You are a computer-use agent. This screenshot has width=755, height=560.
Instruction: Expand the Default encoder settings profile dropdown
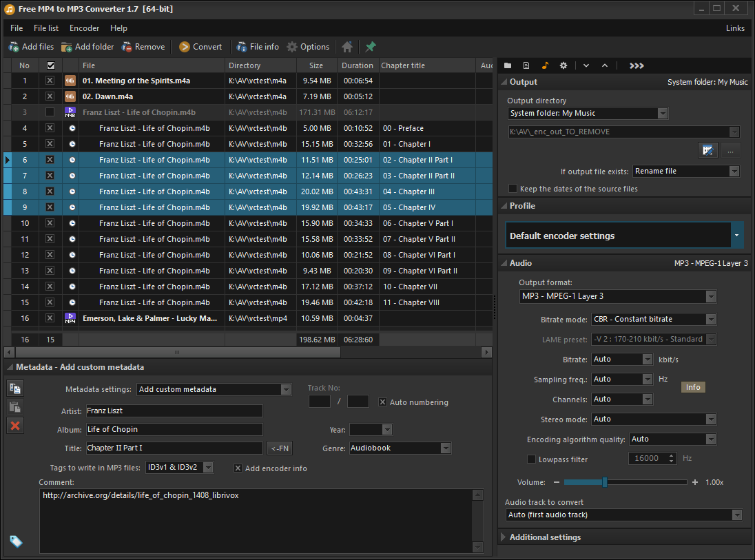pyautogui.click(x=736, y=236)
